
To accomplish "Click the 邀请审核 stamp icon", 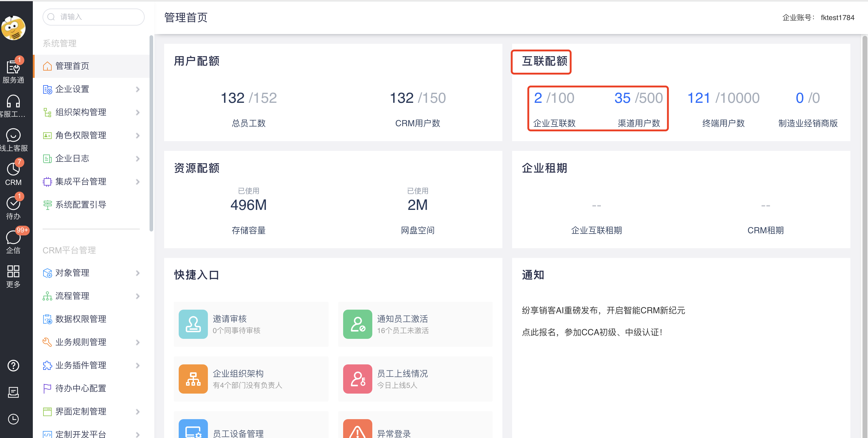I will point(193,324).
